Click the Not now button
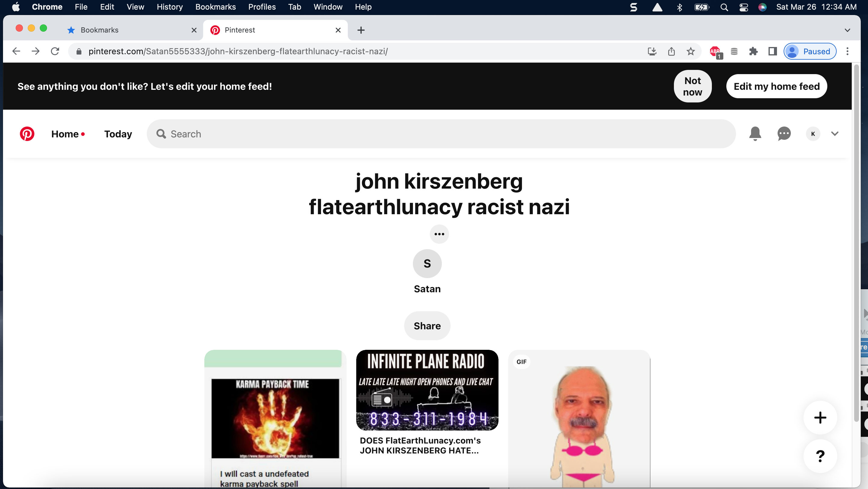The image size is (868, 489). 693,86
